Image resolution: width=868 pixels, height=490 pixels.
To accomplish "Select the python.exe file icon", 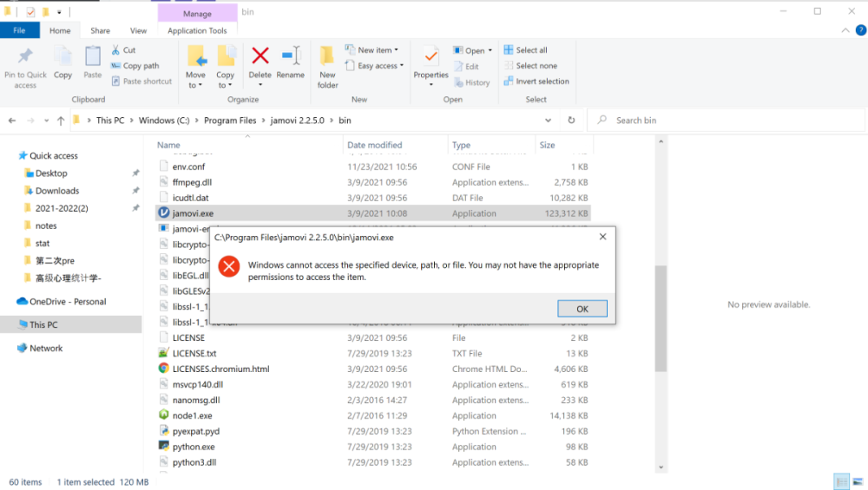I will (x=163, y=446).
